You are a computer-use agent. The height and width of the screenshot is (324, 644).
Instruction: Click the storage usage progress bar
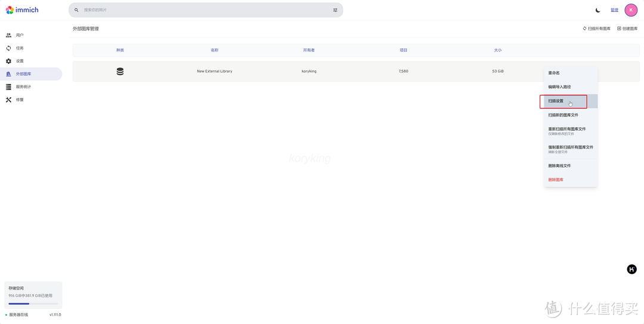point(33,304)
